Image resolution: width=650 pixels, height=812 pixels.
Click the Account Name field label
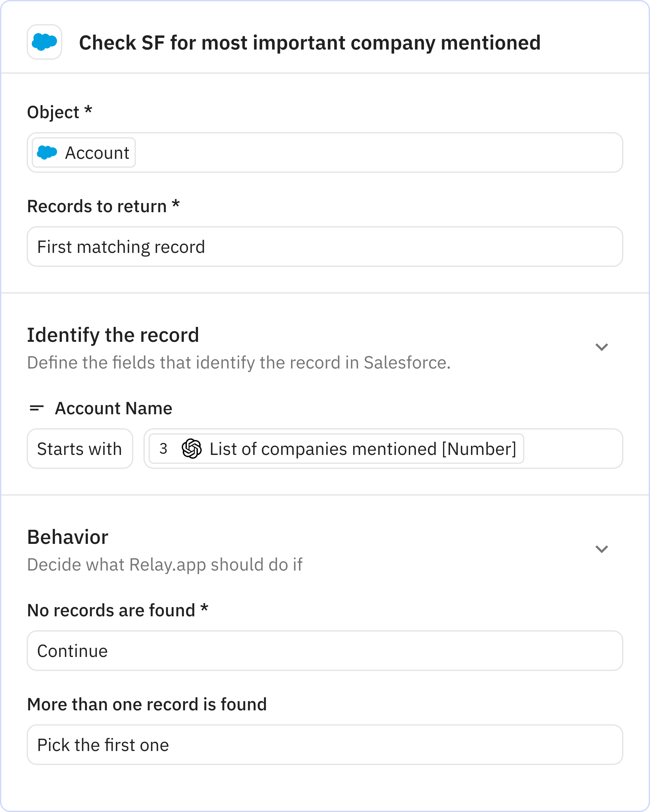click(x=113, y=408)
